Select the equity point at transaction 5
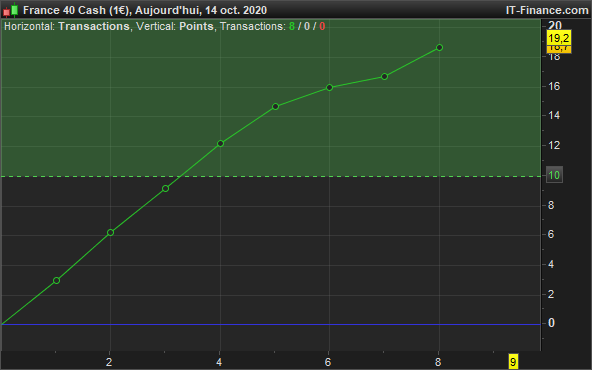This screenshot has width=592, height=370. [276, 106]
